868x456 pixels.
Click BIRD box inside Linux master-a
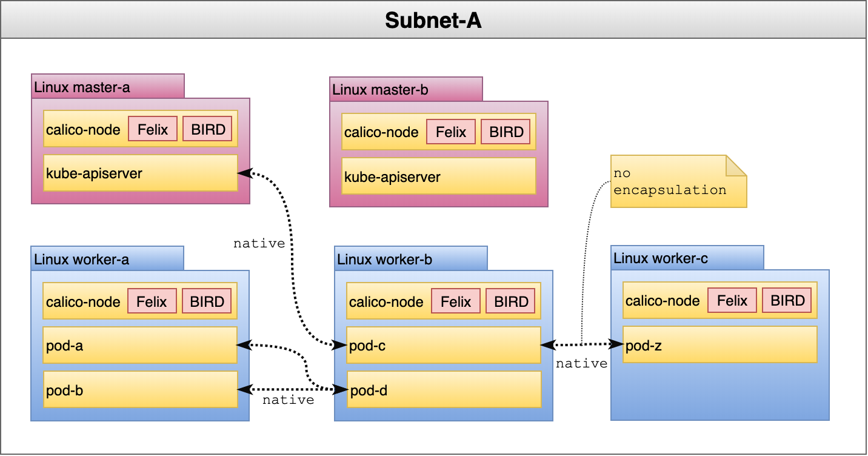point(207,129)
